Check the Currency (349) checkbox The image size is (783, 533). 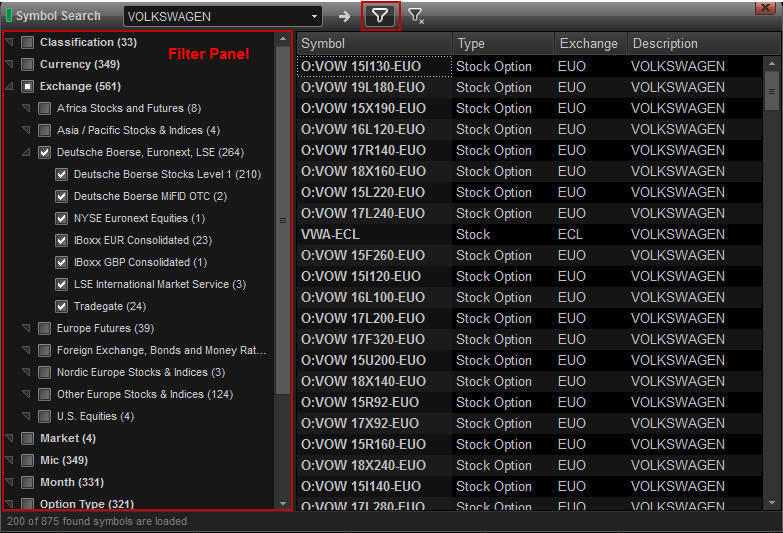(27, 64)
